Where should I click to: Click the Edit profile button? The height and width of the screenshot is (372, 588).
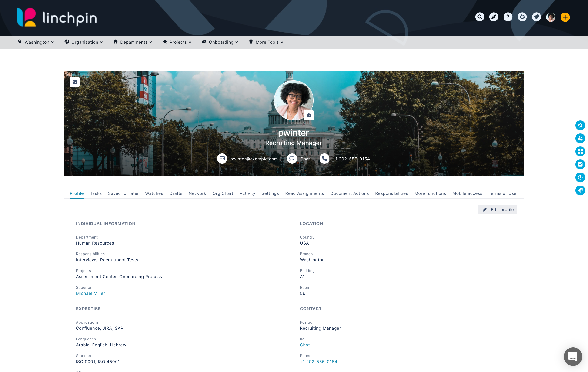click(x=498, y=210)
